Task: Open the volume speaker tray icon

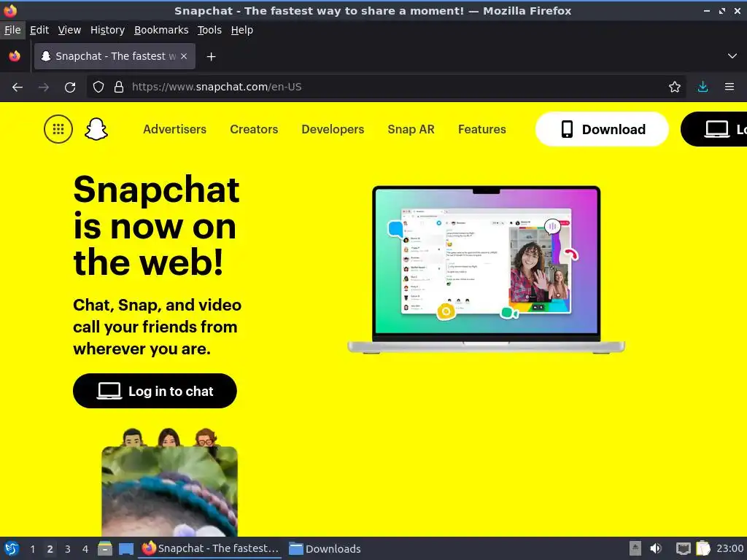Action: tap(656, 548)
